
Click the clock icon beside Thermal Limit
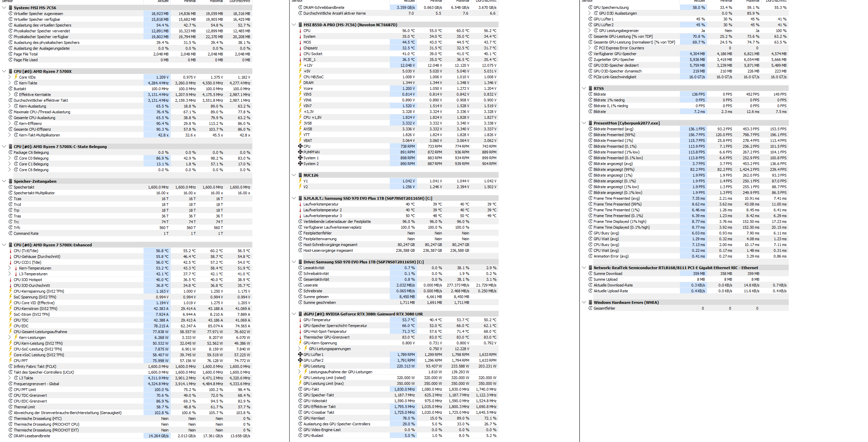tap(11, 407)
